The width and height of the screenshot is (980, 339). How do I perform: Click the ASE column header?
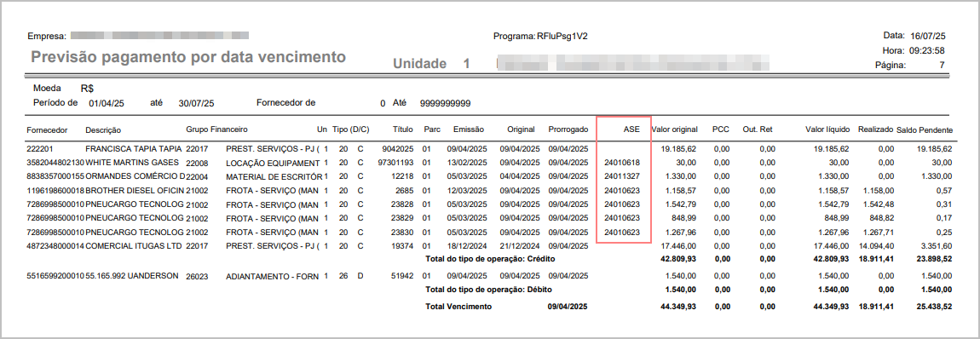(631, 129)
